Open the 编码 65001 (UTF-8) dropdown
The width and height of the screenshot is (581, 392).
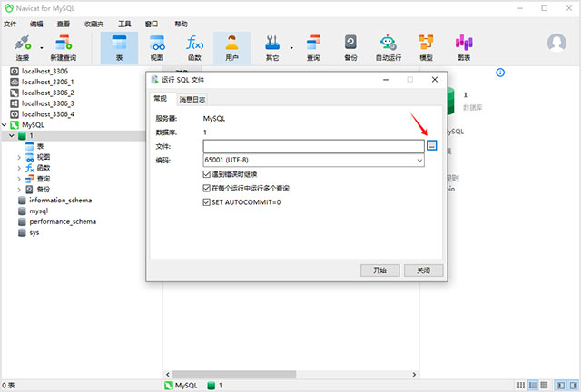pyautogui.click(x=313, y=160)
